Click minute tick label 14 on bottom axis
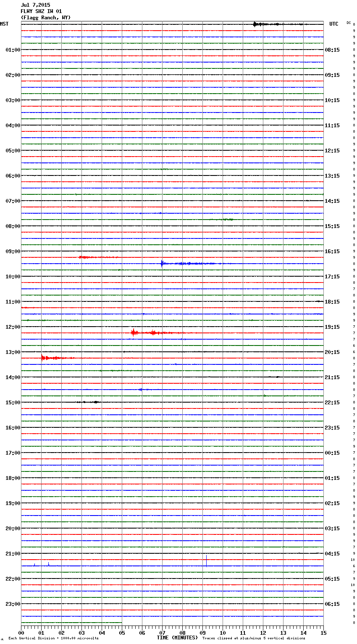The image size is (357, 644). (303, 633)
